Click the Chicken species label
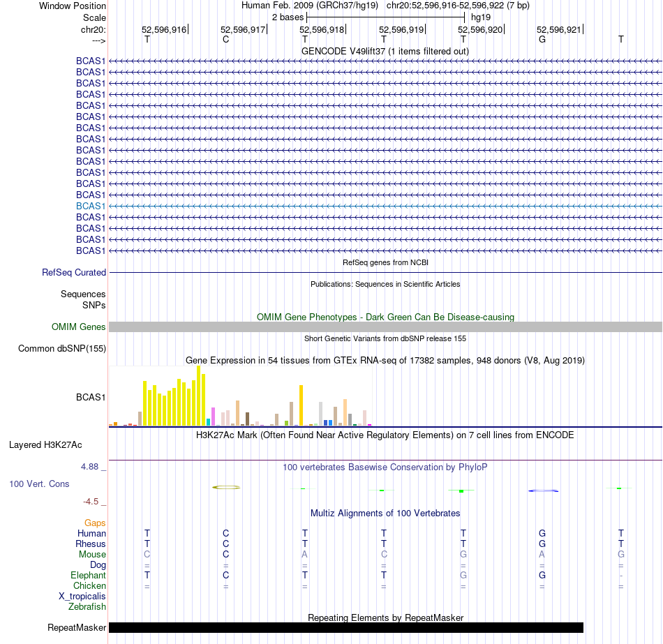This screenshot has height=644, width=663. pyautogui.click(x=89, y=585)
